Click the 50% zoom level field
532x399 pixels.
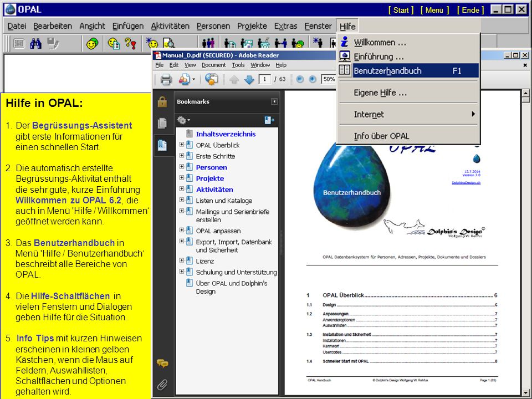[x=329, y=79]
